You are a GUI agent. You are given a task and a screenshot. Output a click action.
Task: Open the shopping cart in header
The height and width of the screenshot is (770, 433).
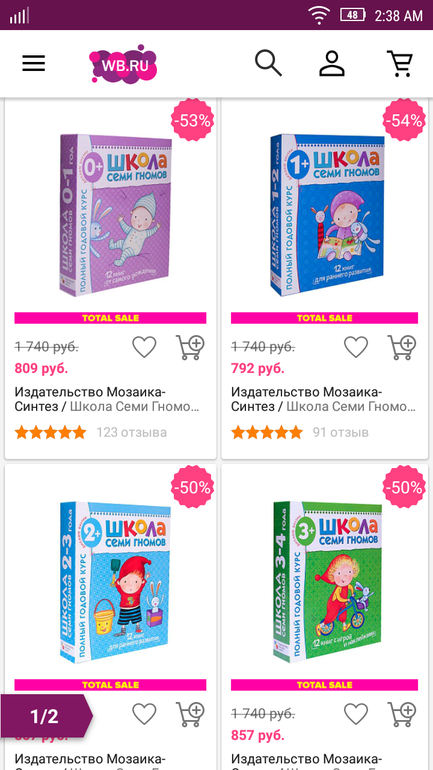coord(400,63)
